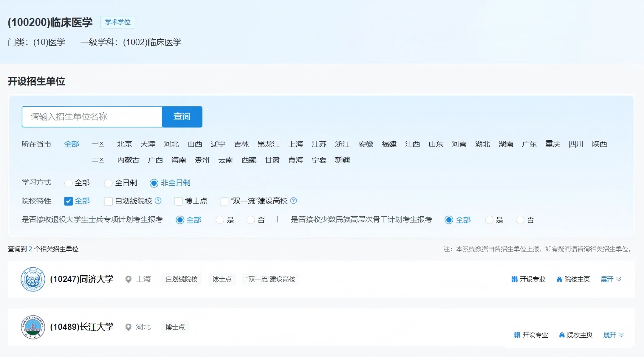Click 开设专业 icon for 长江大学
Screen dimensions: 644x357
coord(517,335)
